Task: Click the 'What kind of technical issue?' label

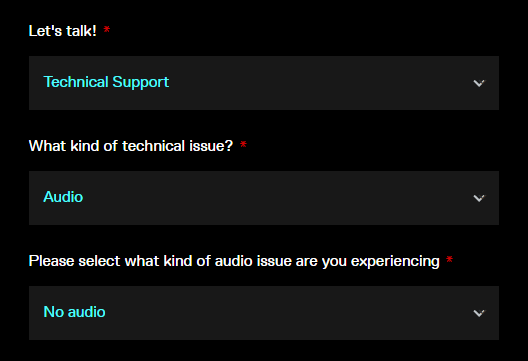Action: click(131, 146)
